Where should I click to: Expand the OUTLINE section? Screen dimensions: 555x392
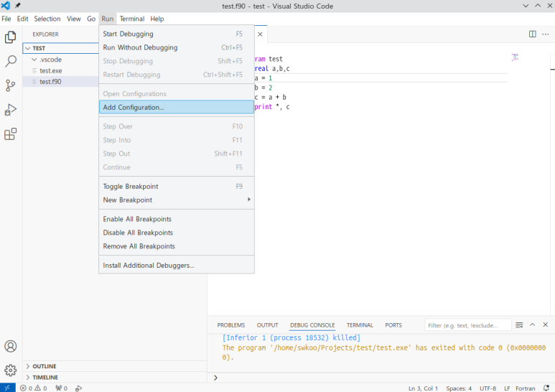pyautogui.click(x=28, y=366)
